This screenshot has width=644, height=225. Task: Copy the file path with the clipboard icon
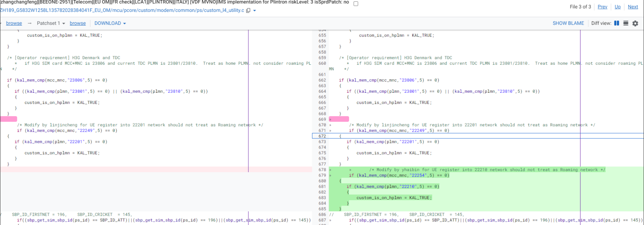tap(248, 10)
